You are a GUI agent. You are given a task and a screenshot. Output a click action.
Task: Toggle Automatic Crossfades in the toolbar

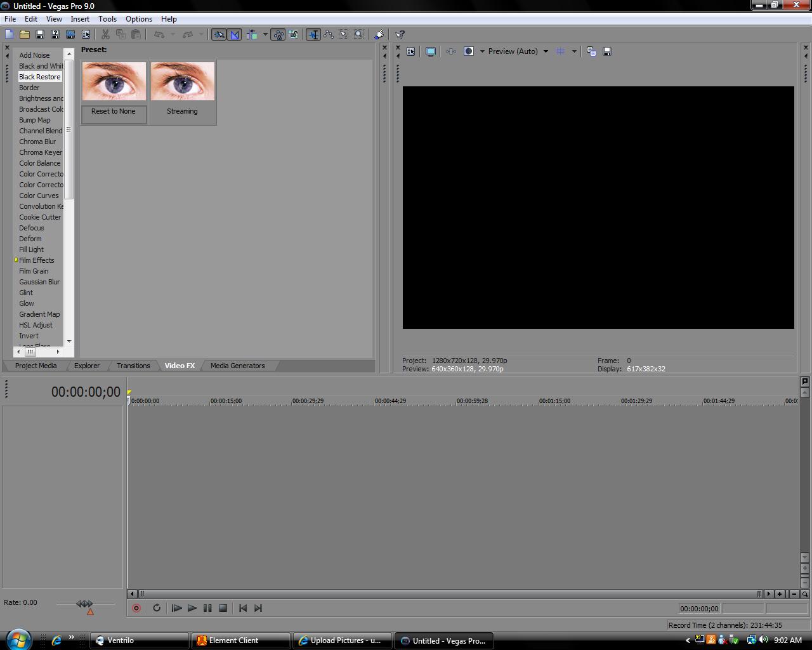pyautogui.click(x=235, y=34)
